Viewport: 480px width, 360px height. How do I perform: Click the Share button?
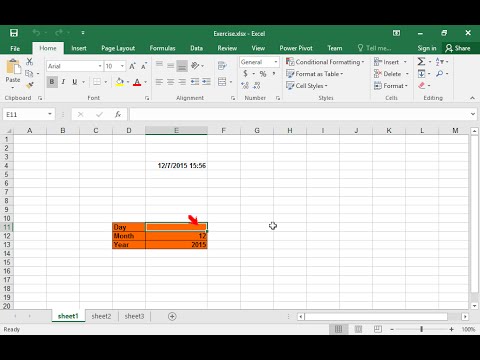pos(458,48)
